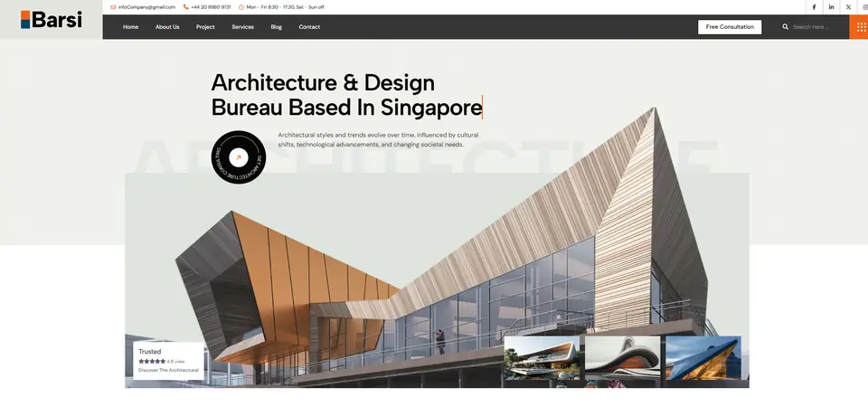Image resolution: width=868 pixels, height=416 pixels.
Task: Click the phone handset icon
Action: point(186,7)
